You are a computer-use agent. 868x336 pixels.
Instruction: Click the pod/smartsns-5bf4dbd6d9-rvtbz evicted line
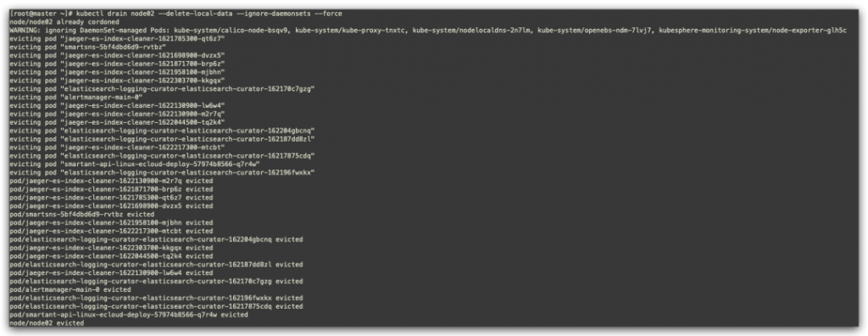coord(82,214)
